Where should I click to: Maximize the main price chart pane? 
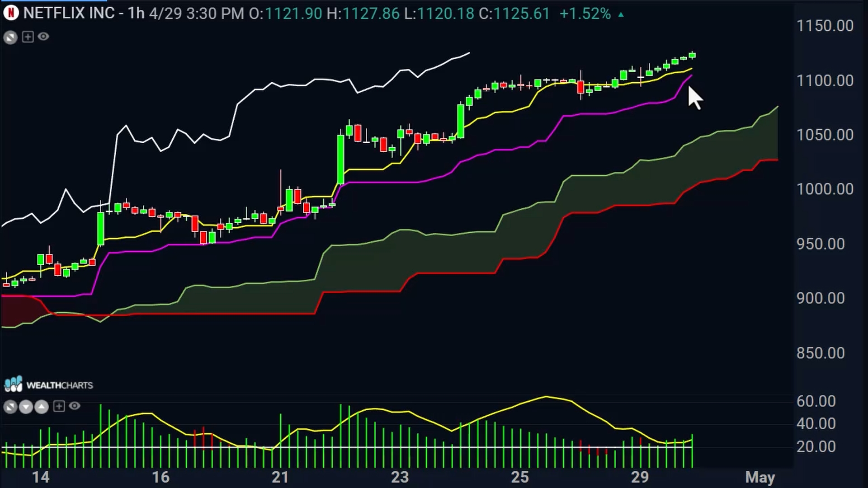[10, 37]
